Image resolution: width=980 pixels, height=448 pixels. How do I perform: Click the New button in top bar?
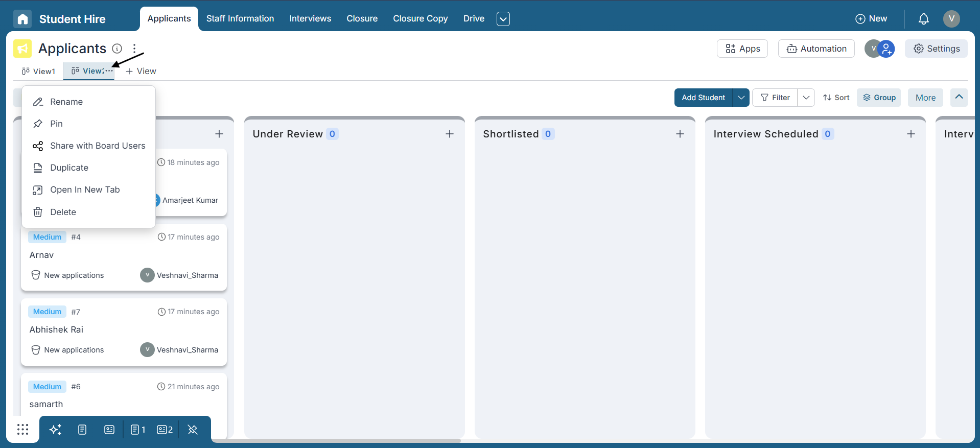(871, 18)
